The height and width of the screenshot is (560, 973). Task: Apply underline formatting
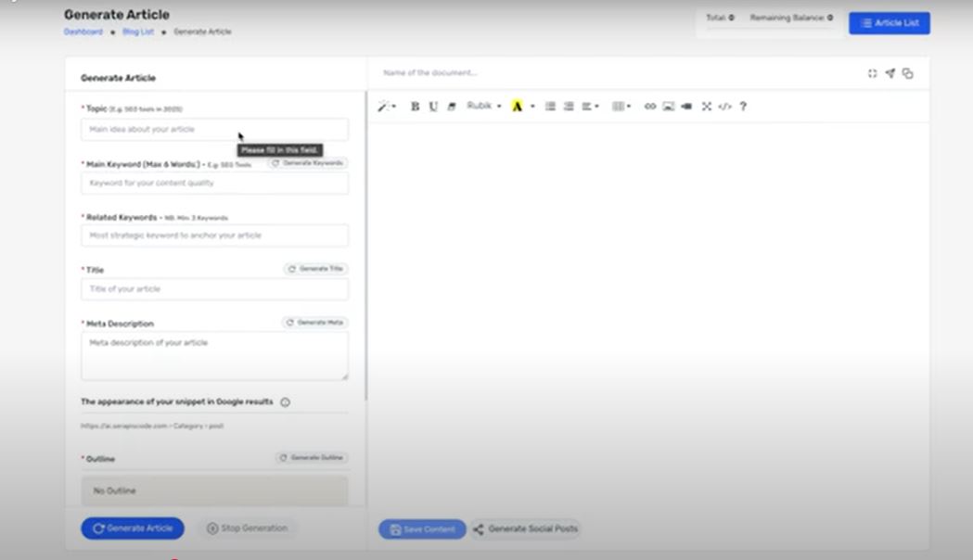433,107
